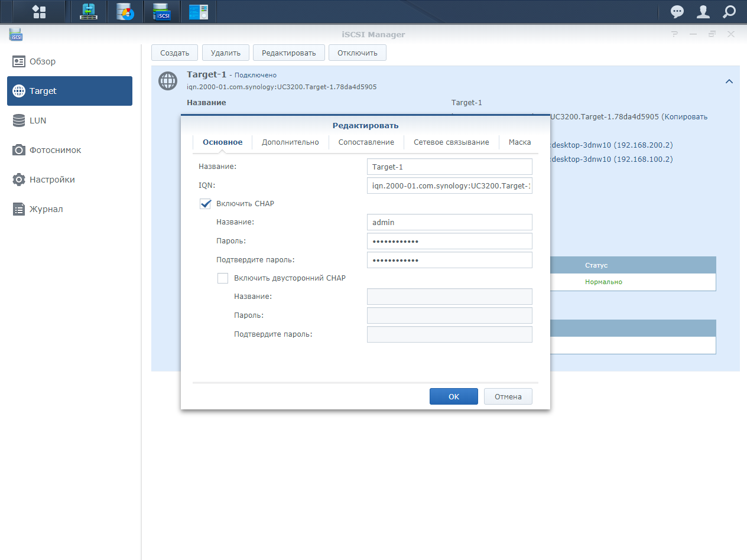Open the Control Panel taskbar icon
Image resolution: width=747 pixels, height=560 pixels.
199,12
